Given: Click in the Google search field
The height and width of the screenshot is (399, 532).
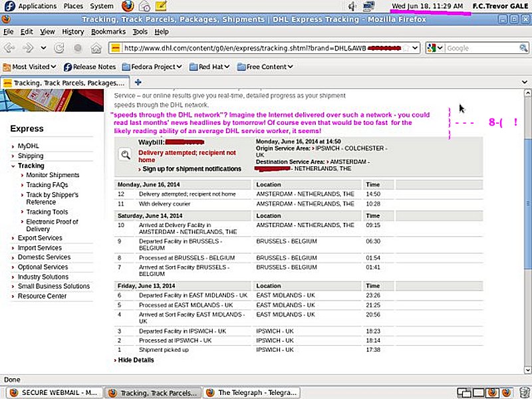Looking at the screenshot, I should tap(481, 48).
